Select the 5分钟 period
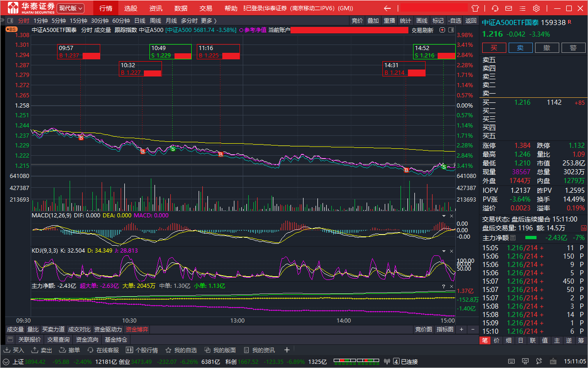 pos(58,20)
